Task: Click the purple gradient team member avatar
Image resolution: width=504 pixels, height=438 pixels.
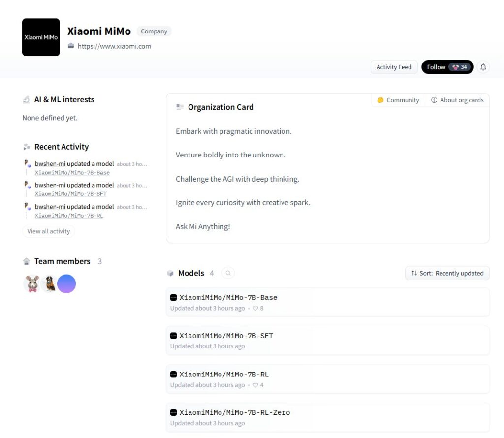Action: coord(66,284)
